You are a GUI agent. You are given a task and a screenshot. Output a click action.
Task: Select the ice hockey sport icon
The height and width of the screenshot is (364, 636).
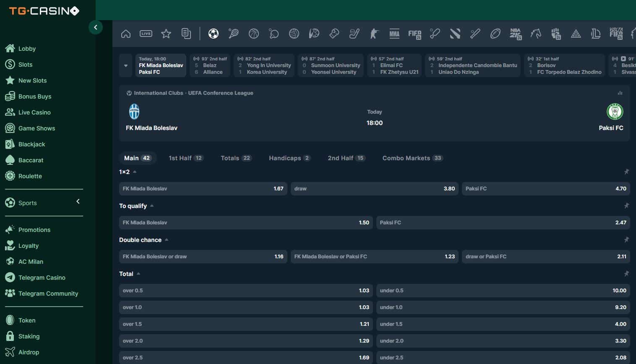[x=354, y=34]
